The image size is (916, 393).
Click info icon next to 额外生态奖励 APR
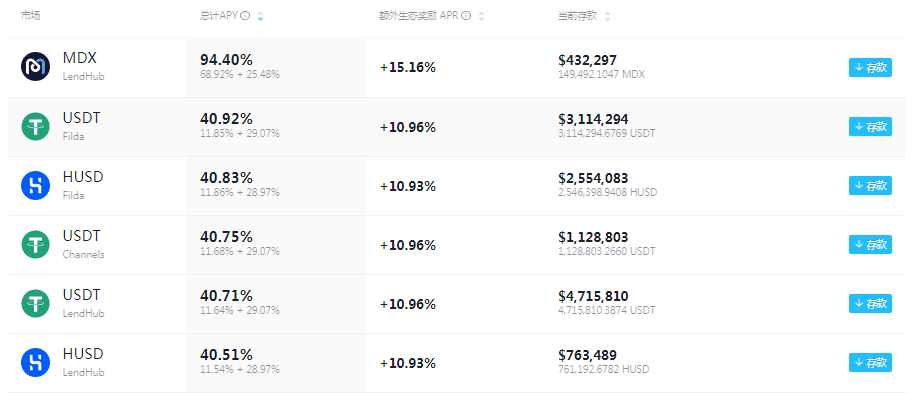click(466, 16)
